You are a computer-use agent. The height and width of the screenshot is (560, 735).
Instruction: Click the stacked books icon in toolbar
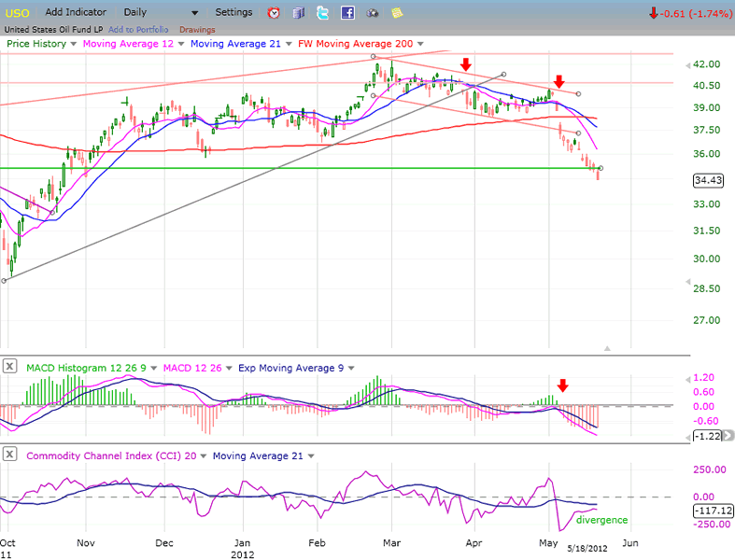coord(298,13)
